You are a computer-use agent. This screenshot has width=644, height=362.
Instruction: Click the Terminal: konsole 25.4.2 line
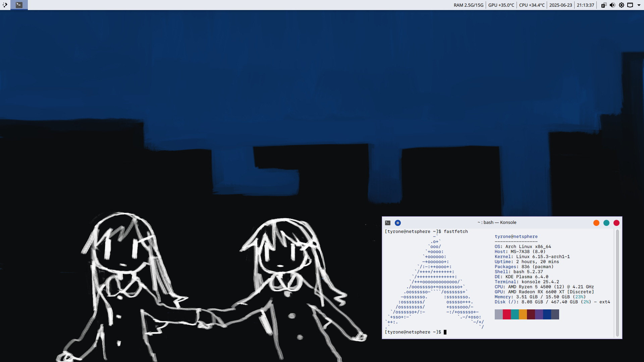tap(527, 282)
